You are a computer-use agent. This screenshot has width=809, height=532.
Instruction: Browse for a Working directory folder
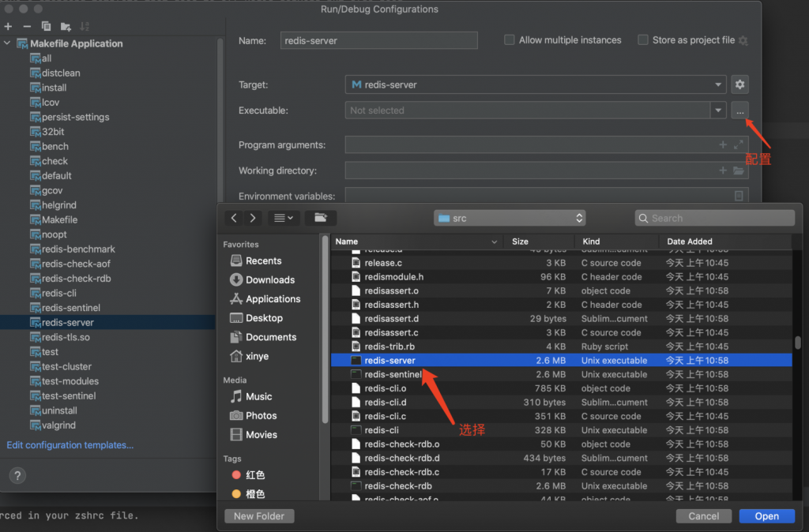(738, 170)
